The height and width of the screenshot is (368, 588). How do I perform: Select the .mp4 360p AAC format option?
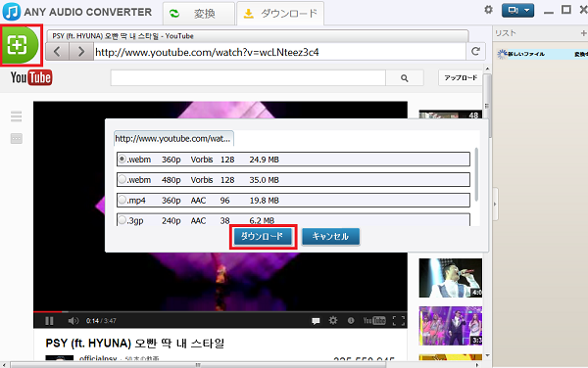[293, 200]
